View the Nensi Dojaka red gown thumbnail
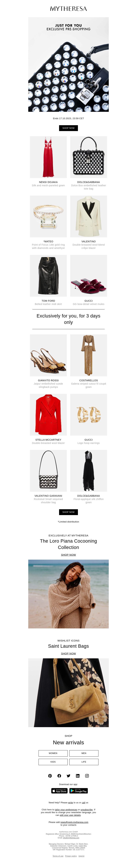The image size is (137, 868). coord(48,157)
